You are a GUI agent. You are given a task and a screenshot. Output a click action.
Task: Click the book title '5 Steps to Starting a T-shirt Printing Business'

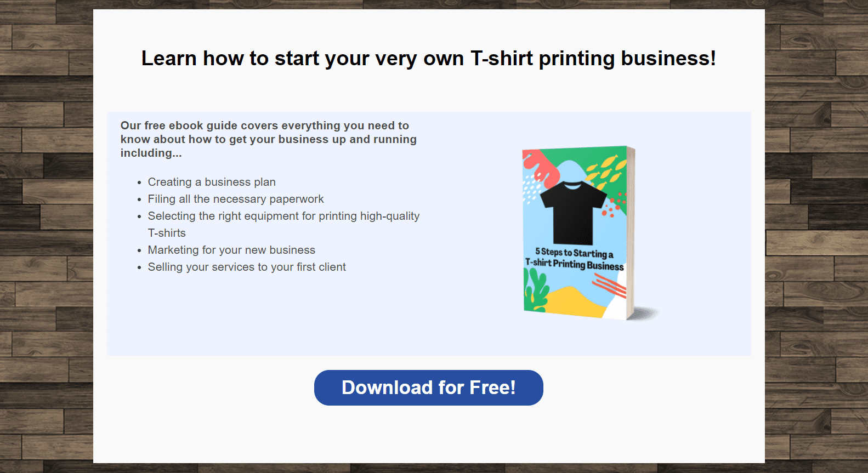(575, 259)
